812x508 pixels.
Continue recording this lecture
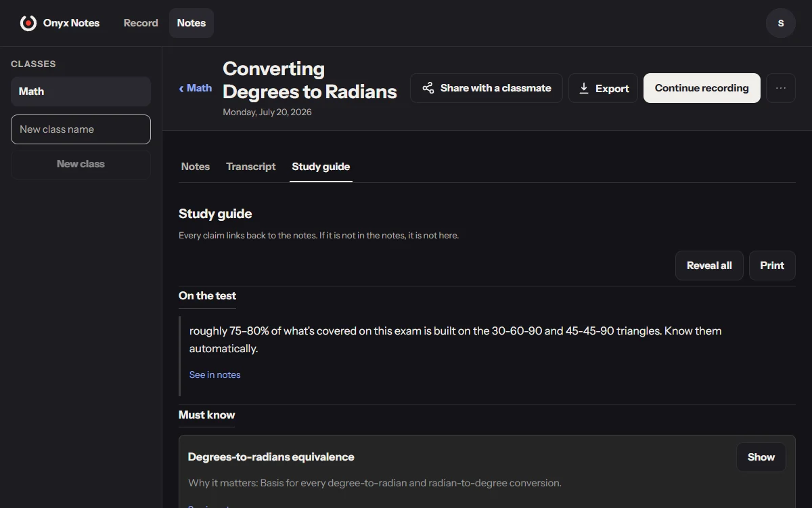pos(702,88)
